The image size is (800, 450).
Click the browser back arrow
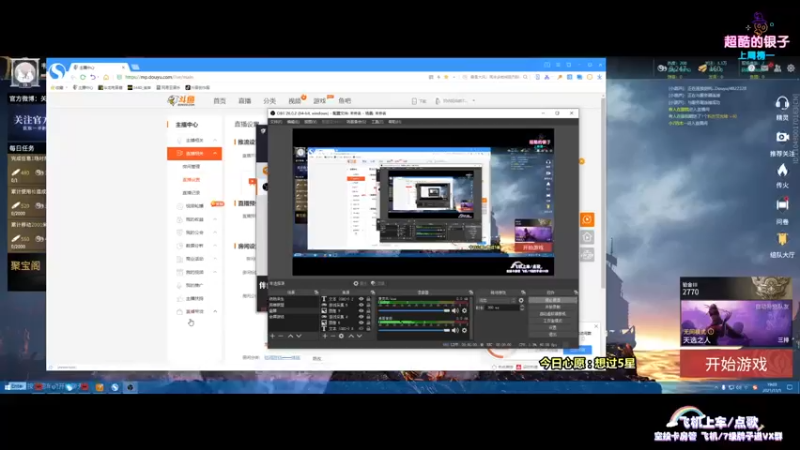(73, 77)
